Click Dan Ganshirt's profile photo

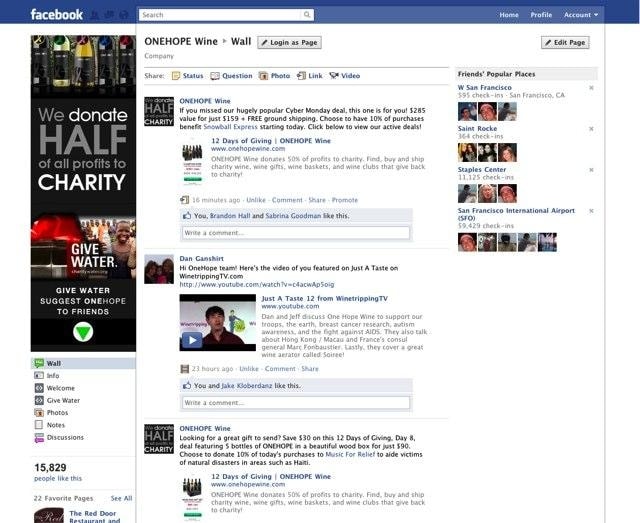pyautogui.click(x=159, y=269)
